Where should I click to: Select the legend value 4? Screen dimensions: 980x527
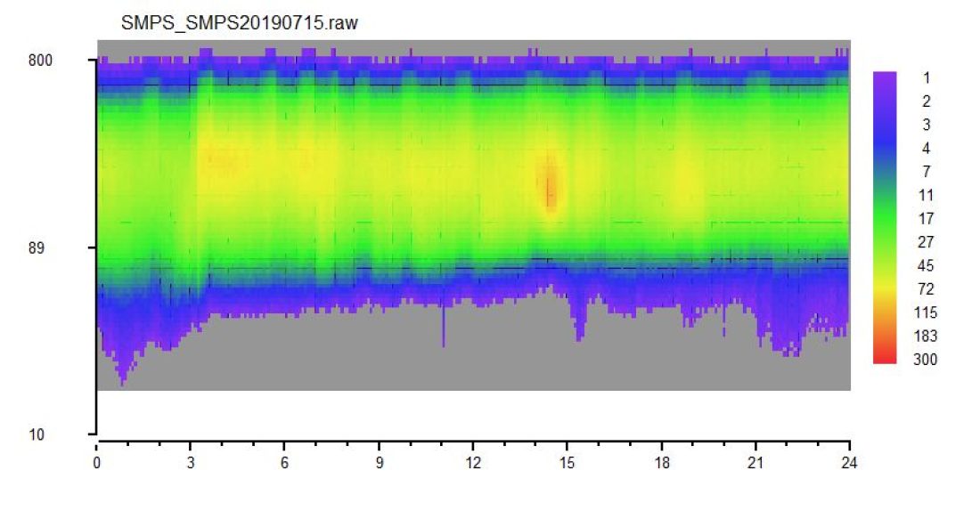point(927,148)
